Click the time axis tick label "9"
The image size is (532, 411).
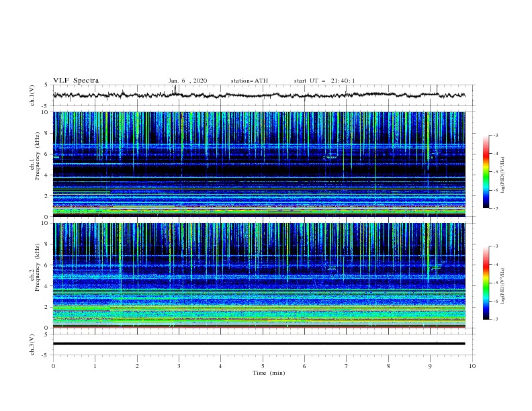point(430,366)
